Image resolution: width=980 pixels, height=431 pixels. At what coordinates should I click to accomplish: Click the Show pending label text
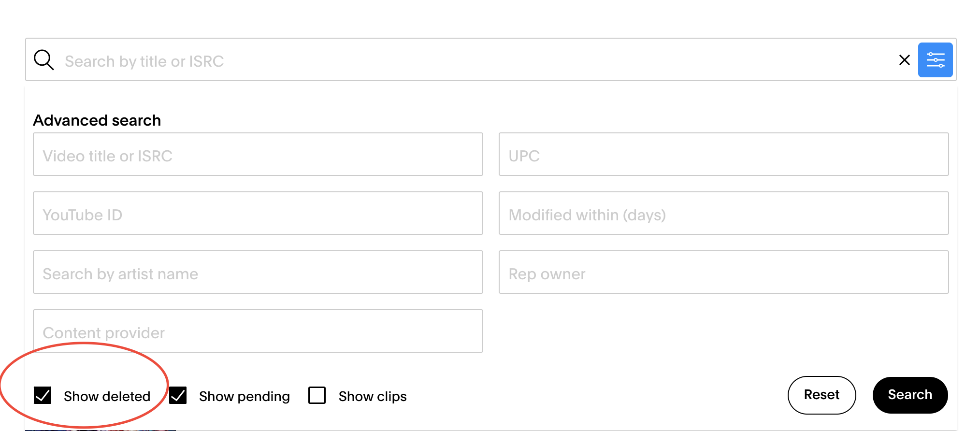pos(244,396)
